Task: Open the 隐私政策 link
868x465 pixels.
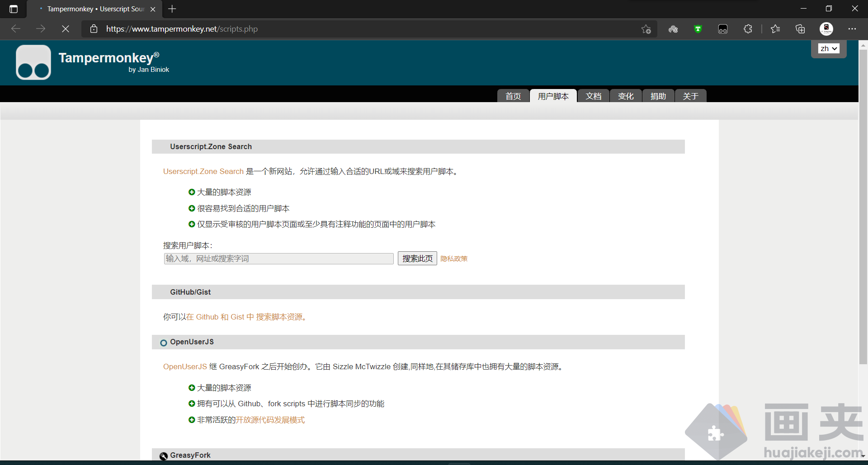Action: click(x=454, y=259)
